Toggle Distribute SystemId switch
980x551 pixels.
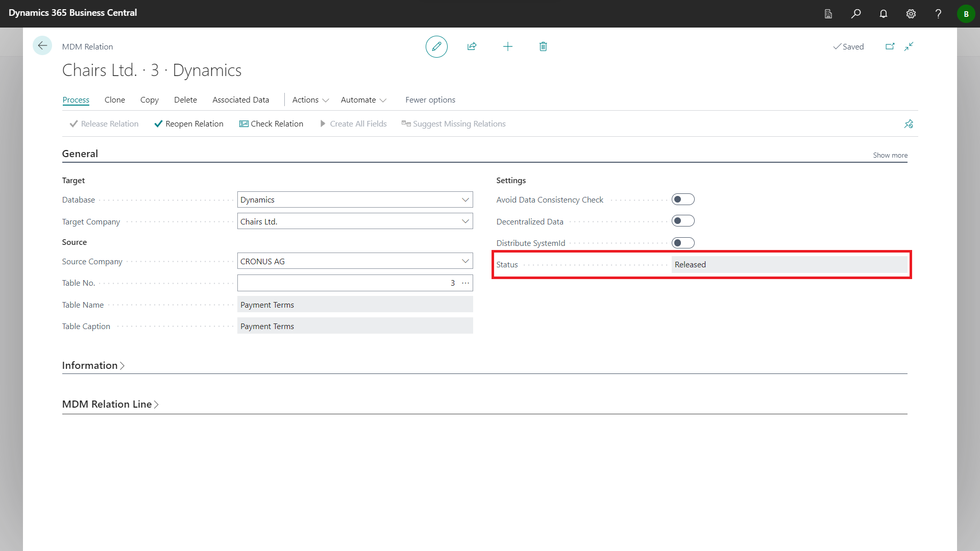coord(683,243)
